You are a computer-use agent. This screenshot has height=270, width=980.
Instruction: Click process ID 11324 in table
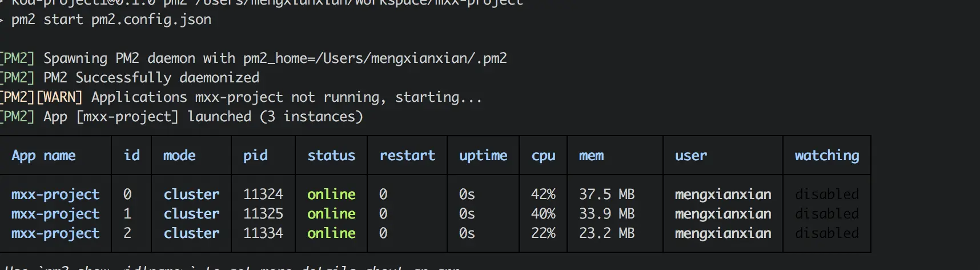(x=263, y=194)
